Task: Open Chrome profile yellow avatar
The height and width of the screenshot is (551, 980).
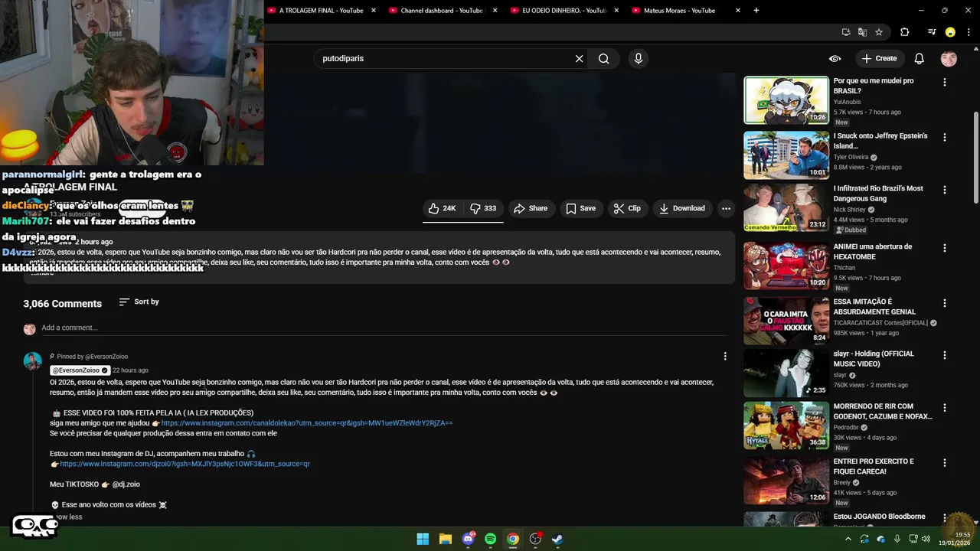Action: click(950, 32)
